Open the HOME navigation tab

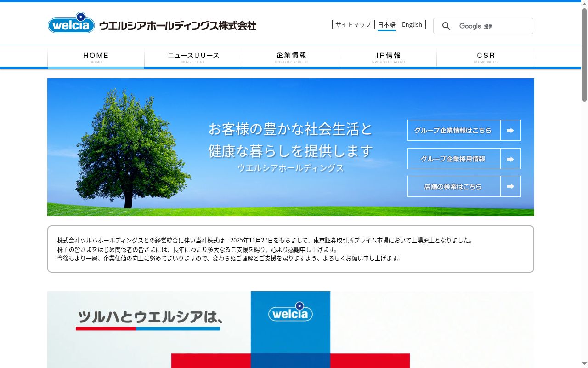point(96,57)
